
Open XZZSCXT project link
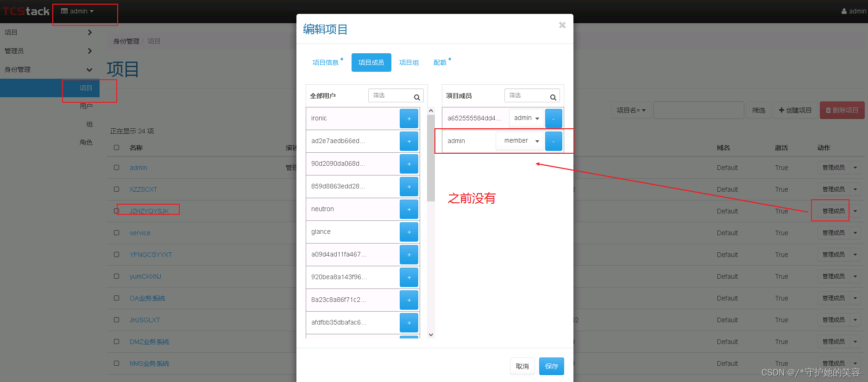pyautogui.click(x=143, y=189)
